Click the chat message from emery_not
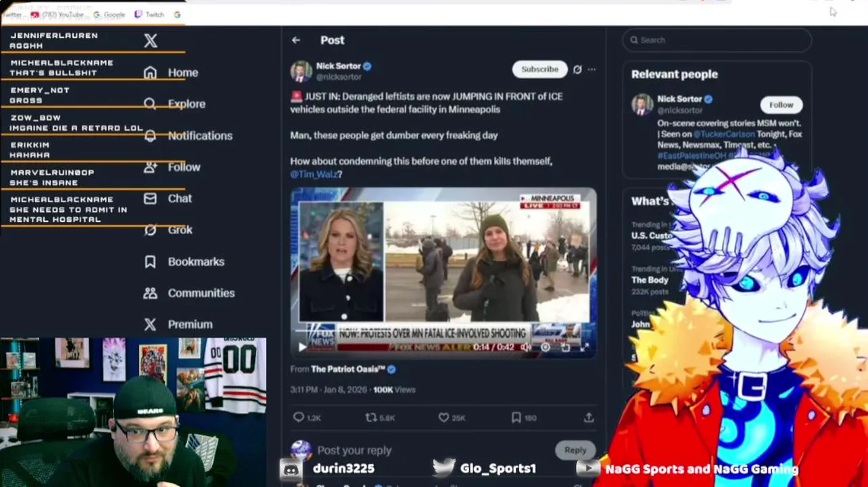Viewport: 868px width, 487px height. pos(40,95)
